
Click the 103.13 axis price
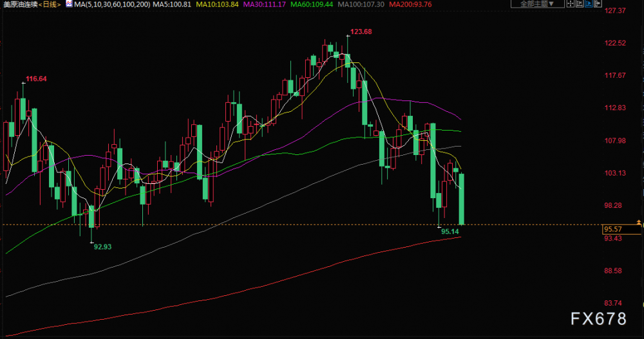point(615,173)
